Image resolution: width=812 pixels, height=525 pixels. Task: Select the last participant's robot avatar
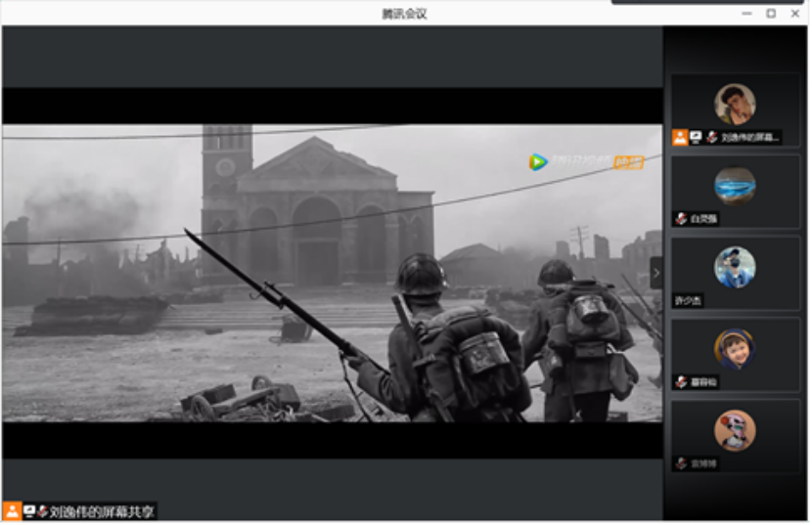pyautogui.click(x=734, y=430)
